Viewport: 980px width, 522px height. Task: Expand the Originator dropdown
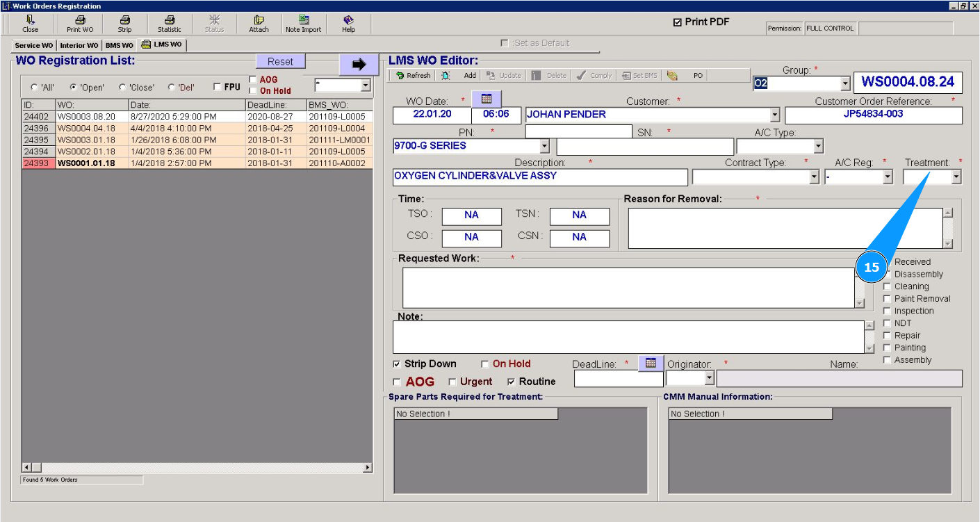pyautogui.click(x=709, y=378)
